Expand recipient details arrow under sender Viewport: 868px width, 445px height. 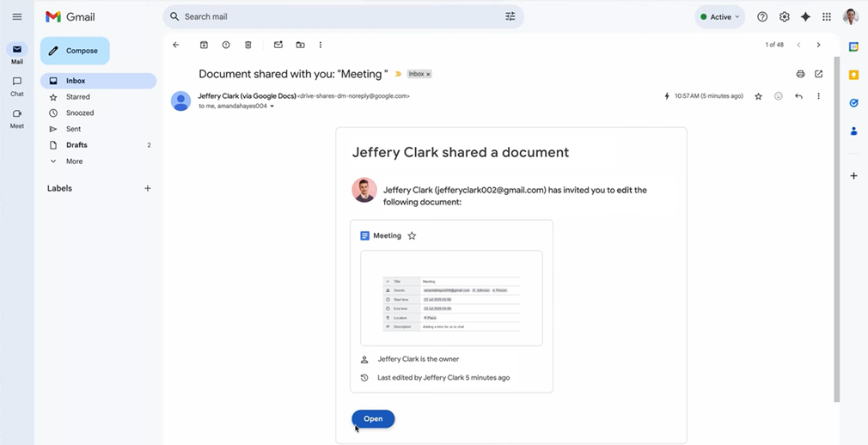pos(272,107)
